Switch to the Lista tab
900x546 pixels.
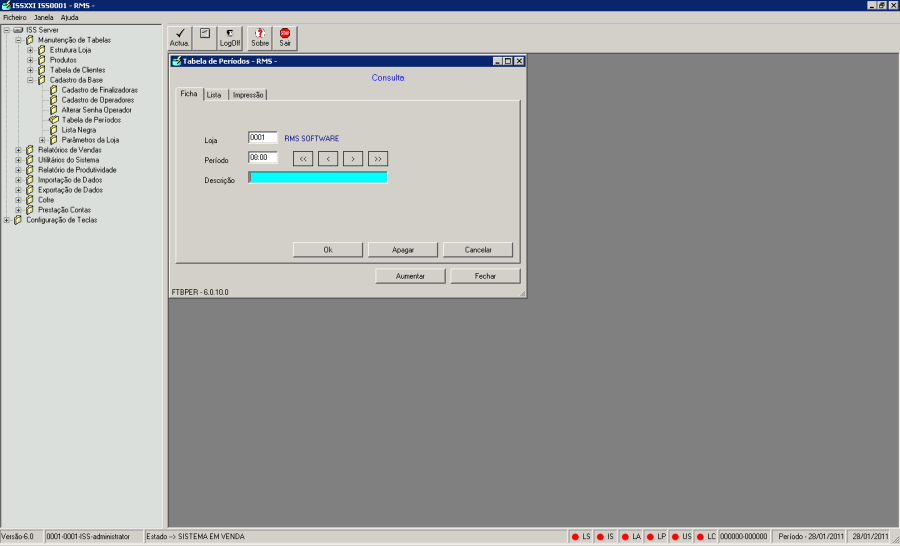[214, 95]
